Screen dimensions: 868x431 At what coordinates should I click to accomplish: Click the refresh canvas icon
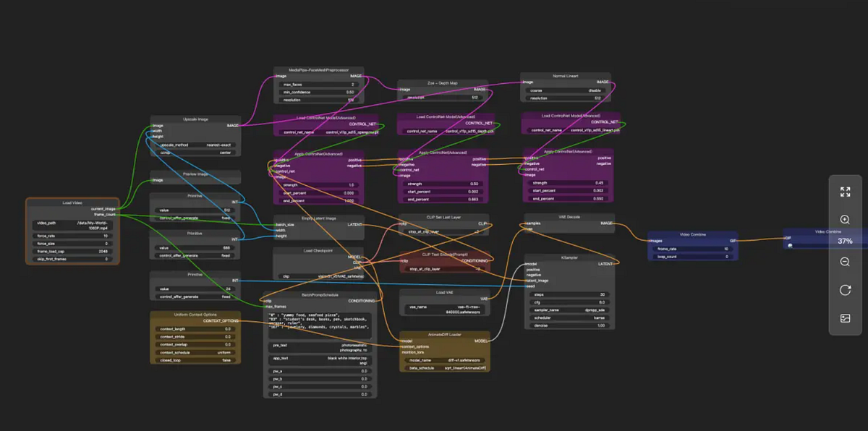pyautogui.click(x=845, y=289)
